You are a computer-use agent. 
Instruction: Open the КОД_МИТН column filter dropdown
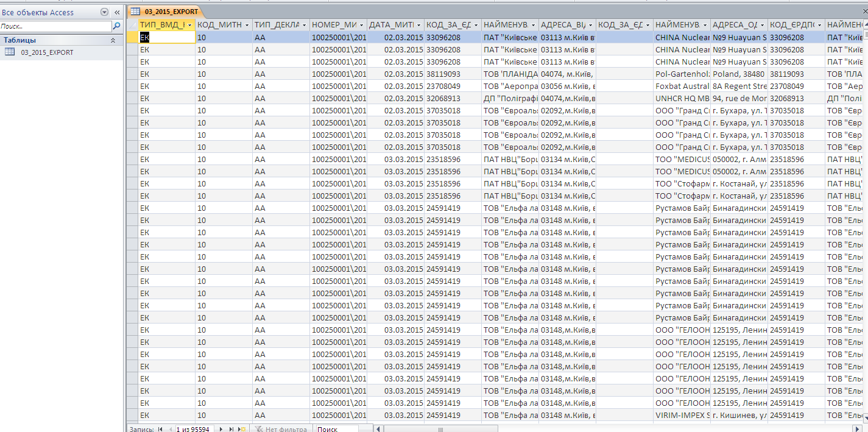click(x=247, y=25)
